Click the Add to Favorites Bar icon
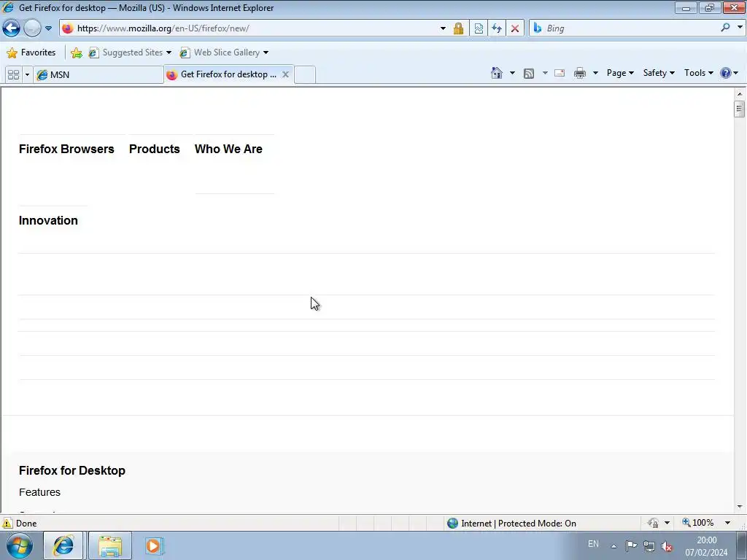 [76, 52]
